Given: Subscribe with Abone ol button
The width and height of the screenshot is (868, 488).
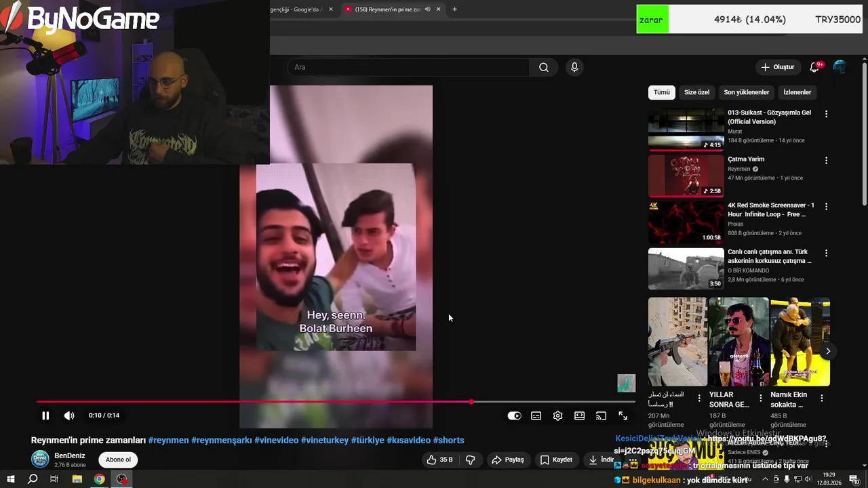Looking at the screenshot, I should (118, 460).
